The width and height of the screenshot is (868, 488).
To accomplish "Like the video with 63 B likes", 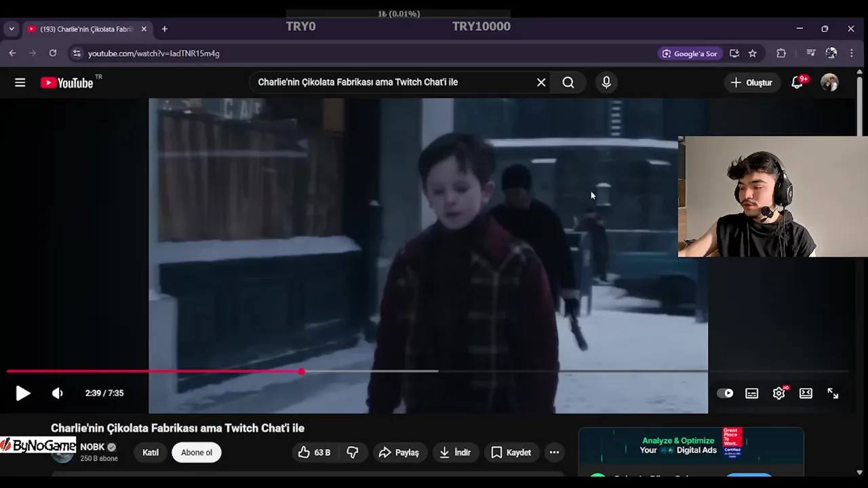I will coord(314,452).
